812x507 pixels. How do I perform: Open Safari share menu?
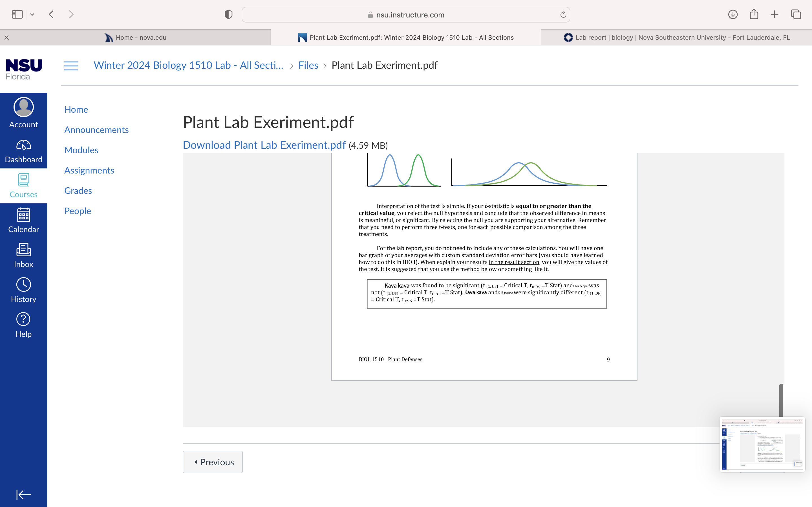(754, 14)
